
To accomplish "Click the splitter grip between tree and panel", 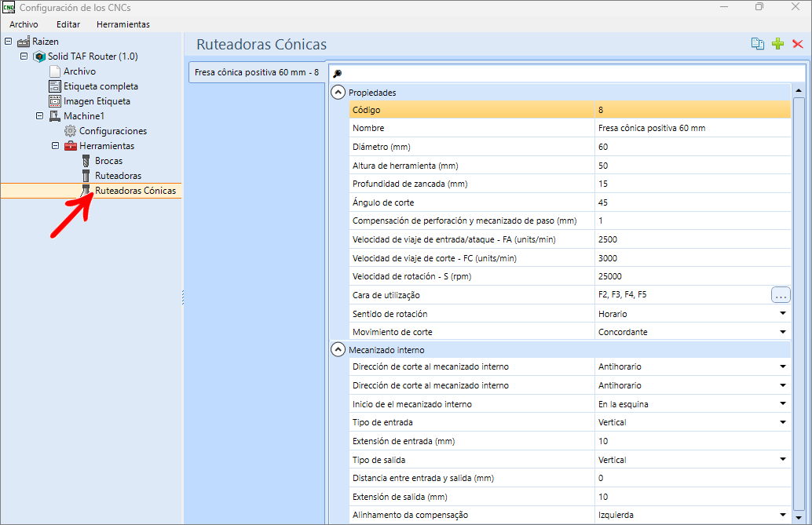I will 183,297.
